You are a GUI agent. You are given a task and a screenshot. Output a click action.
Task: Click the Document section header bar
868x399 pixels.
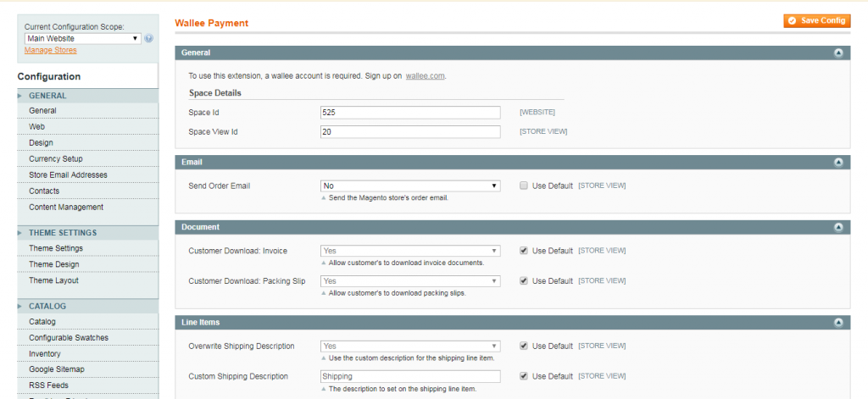(513, 227)
